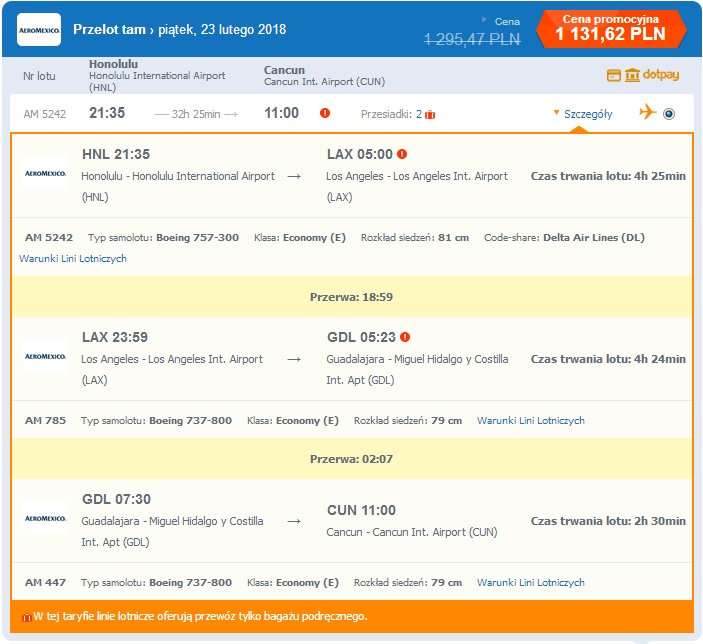This screenshot has height=644, width=703.
Task: Click the bank transfer icon beside dotpay
Action: [x=632, y=75]
